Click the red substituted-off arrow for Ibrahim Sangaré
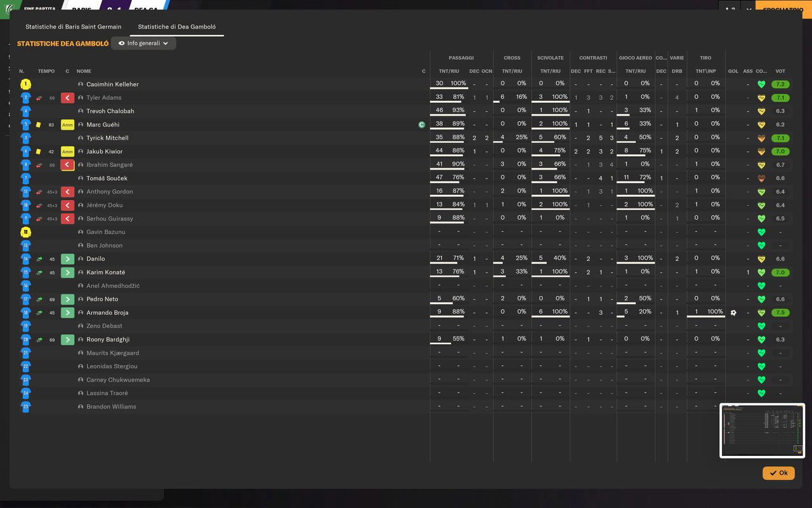This screenshot has width=812, height=508. click(68, 165)
